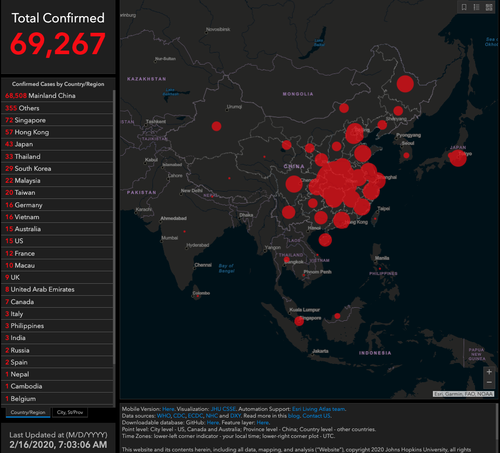Viewport: 500px width, 453px height.
Task: Select Singapore in the confirmed cases list
Action: [x=57, y=120]
